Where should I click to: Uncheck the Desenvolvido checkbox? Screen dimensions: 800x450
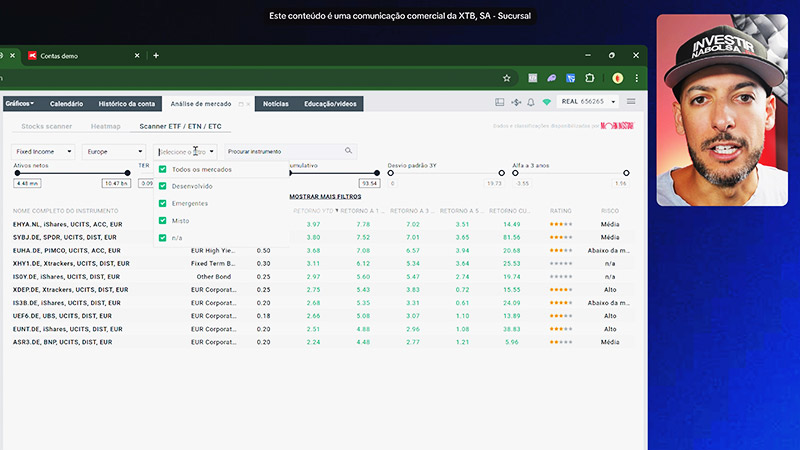[x=163, y=186]
